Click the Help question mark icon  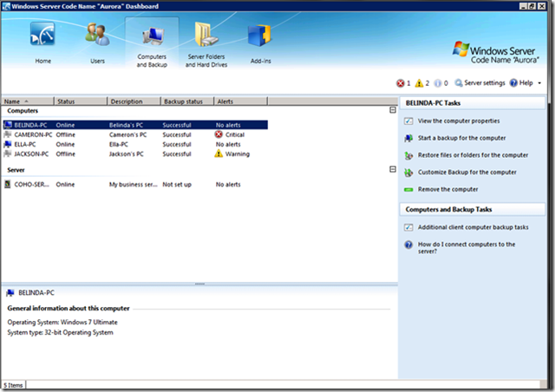point(515,83)
